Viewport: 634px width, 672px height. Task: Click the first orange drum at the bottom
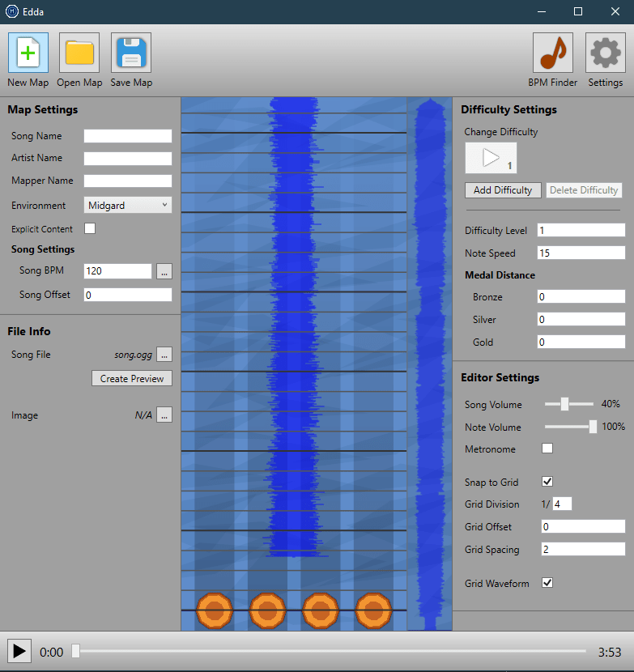pyautogui.click(x=215, y=610)
